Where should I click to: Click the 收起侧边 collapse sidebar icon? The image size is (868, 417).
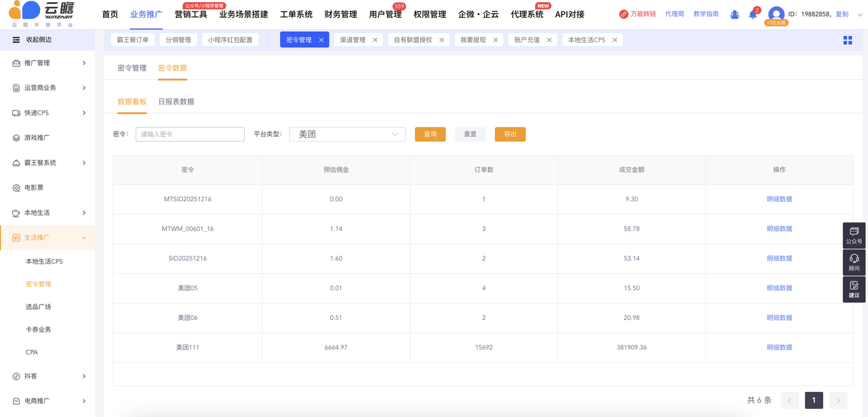click(x=16, y=40)
